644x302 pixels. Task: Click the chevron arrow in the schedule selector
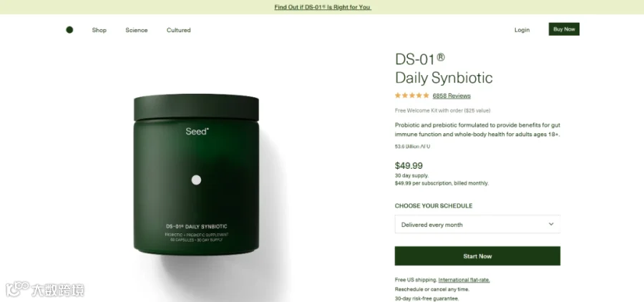pyautogui.click(x=551, y=224)
